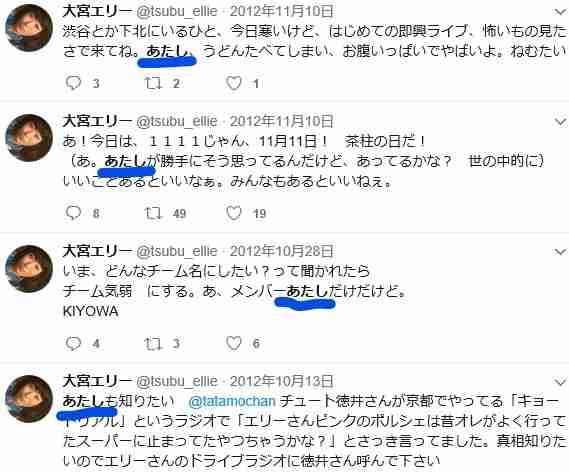Open the @tatamochan mention link
The image size is (569, 472).
click(x=232, y=401)
